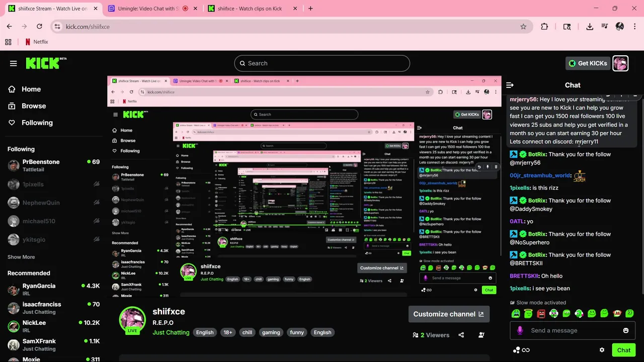This screenshot has height=362, width=644.
Task: Click username mrjerry56 in chat
Action: coord(524,100)
